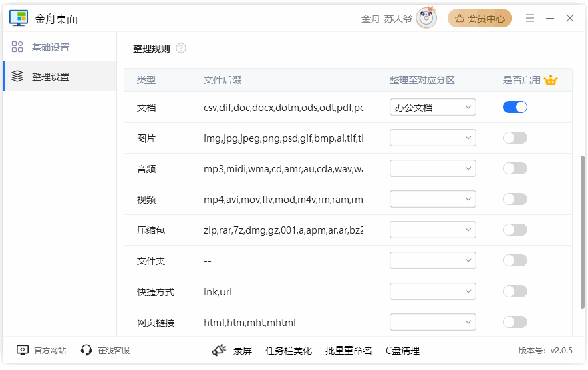Image resolution: width=588 pixels, height=370 pixels.
Task: Select the 整理设置 sidebar tab
Action: point(50,77)
